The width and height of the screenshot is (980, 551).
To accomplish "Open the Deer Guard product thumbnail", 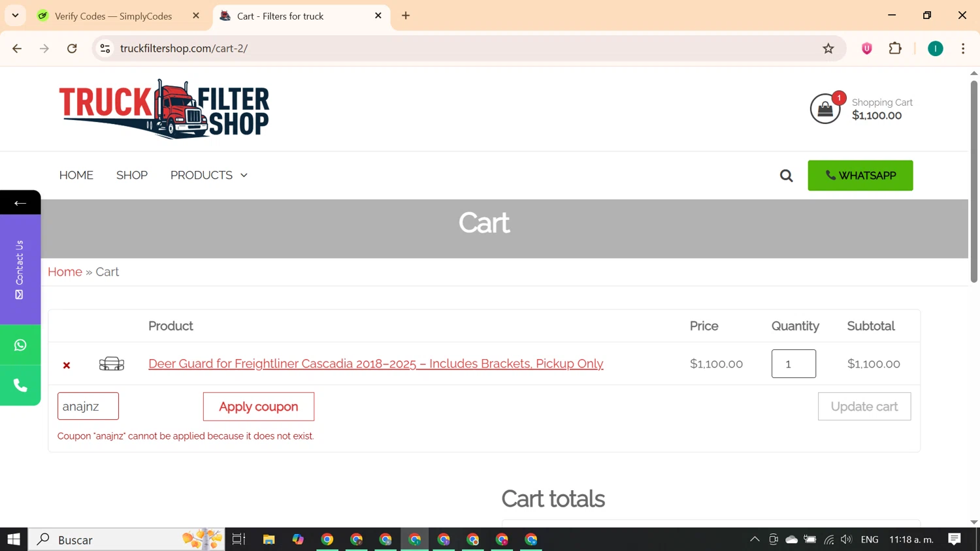I will pyautogui.click(x=112, y=364).
